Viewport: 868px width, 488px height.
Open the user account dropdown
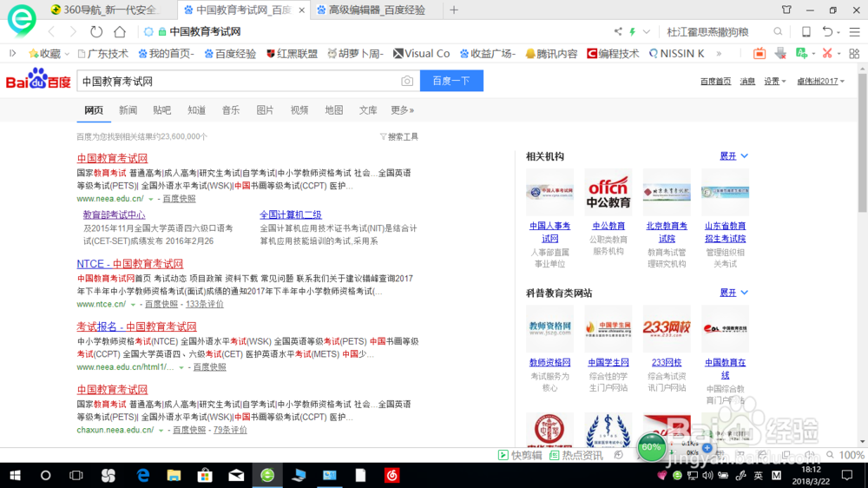[x=820, y=81]
